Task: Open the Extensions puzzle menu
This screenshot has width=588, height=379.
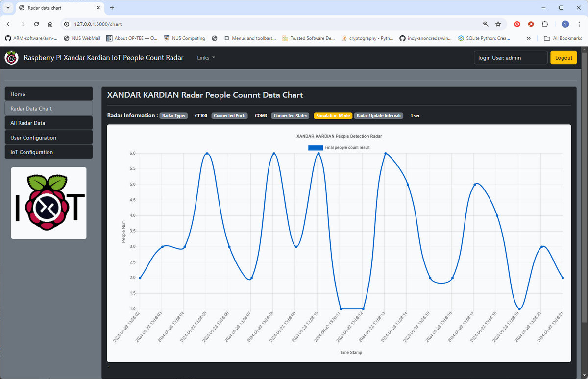Action: 545,24
